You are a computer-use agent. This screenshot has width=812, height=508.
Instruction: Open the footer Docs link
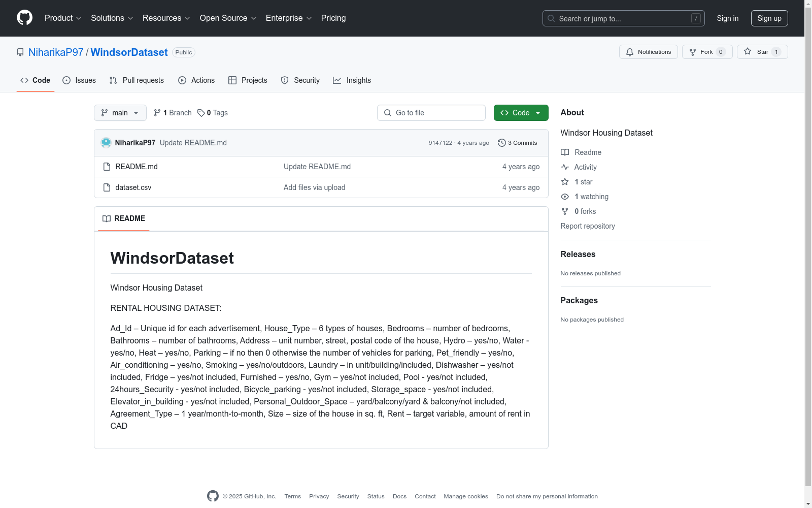pos(400,496)
